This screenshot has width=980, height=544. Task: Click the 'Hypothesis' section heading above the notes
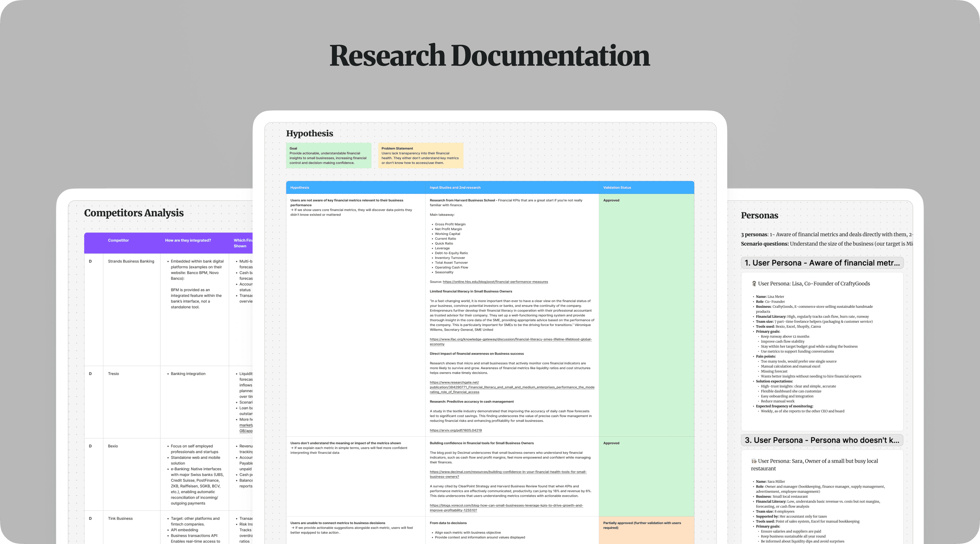coord(309,133)
